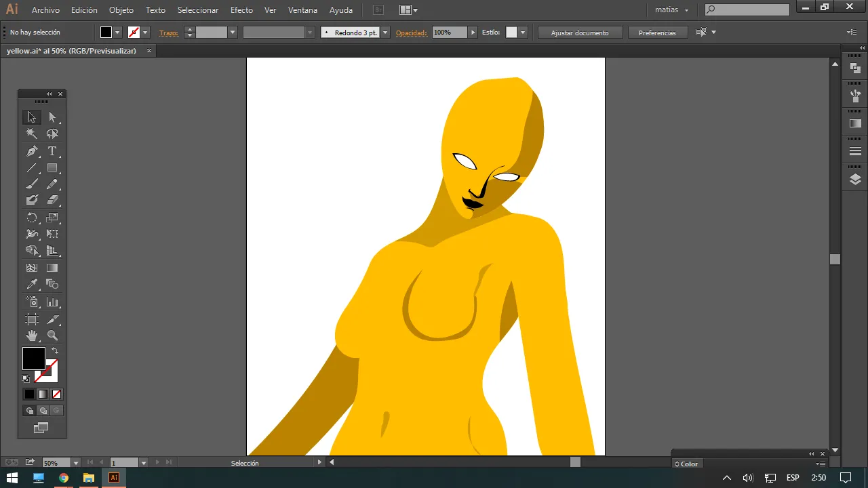
Task: Set paint mode to Color
Action: point(29,394)
